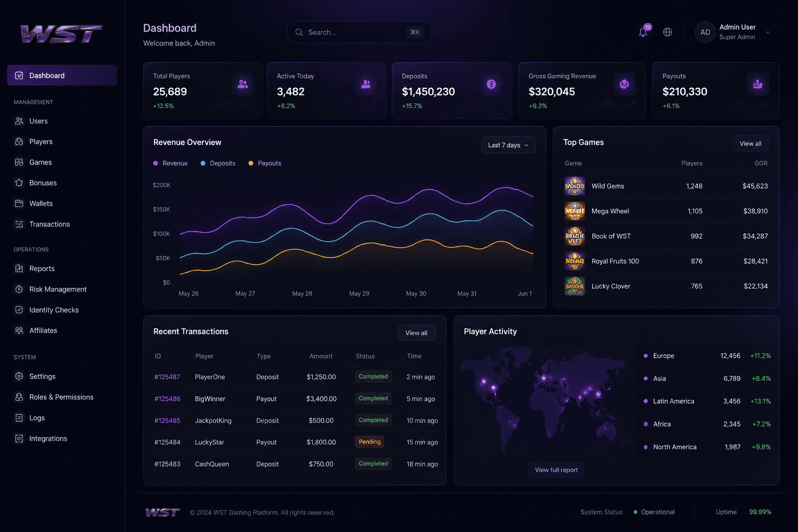Click the AD user avatar
The height and width of the screenshot is (532, 798).
point(705,32)
